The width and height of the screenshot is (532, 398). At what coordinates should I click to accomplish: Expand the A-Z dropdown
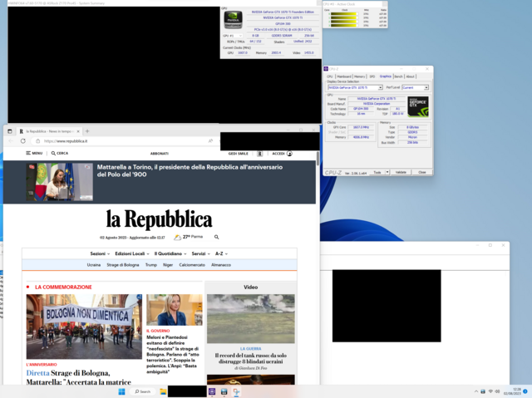222,253
